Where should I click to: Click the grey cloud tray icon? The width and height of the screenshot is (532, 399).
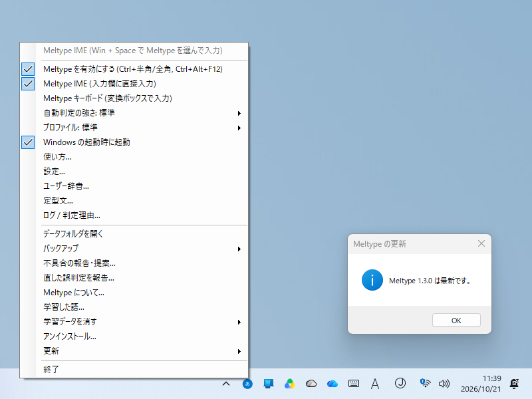[311, 384]
